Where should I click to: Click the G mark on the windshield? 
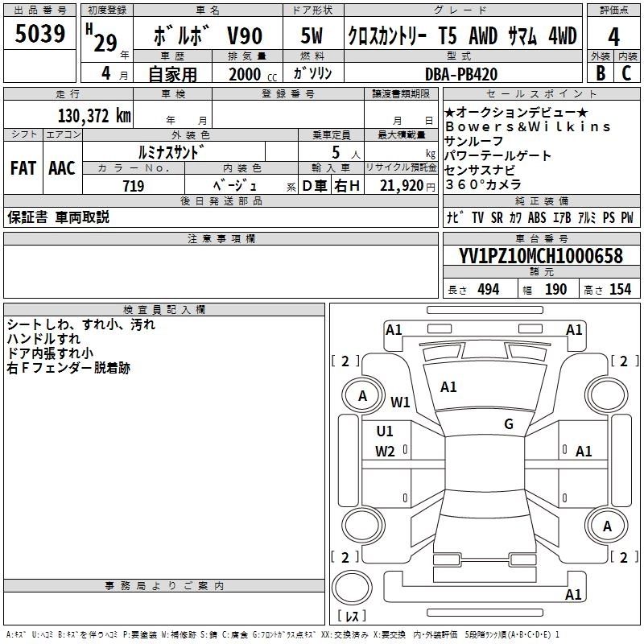(x=509, y=424)
